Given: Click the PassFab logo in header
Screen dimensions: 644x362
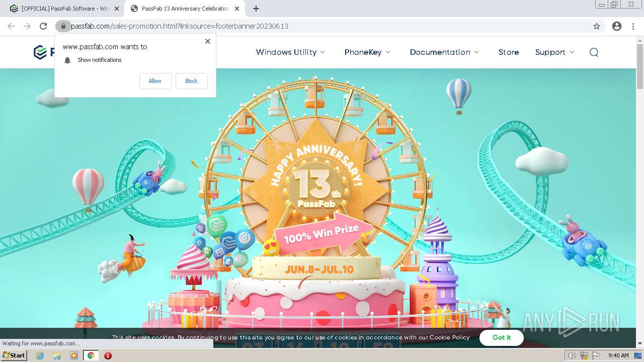Looking at the screenshot, I should click(44, 52).
